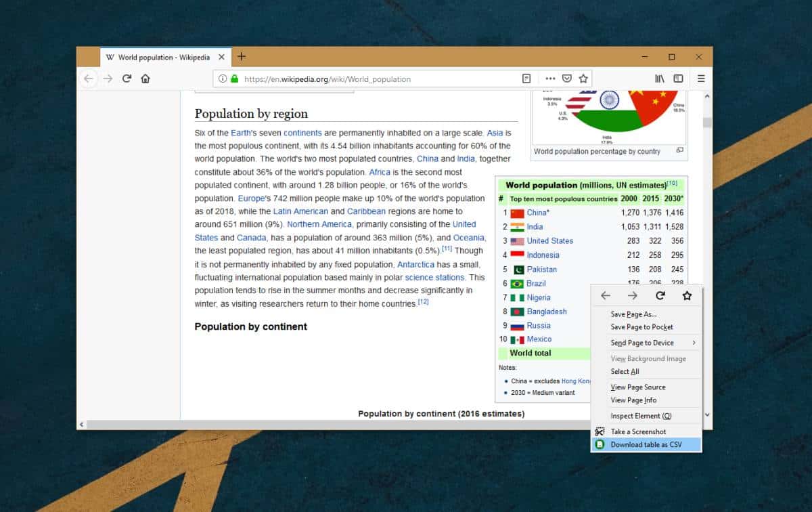Viewport: 812px width, 512px height.
Task: Click reload in the context menu
Action: [660, 296]
